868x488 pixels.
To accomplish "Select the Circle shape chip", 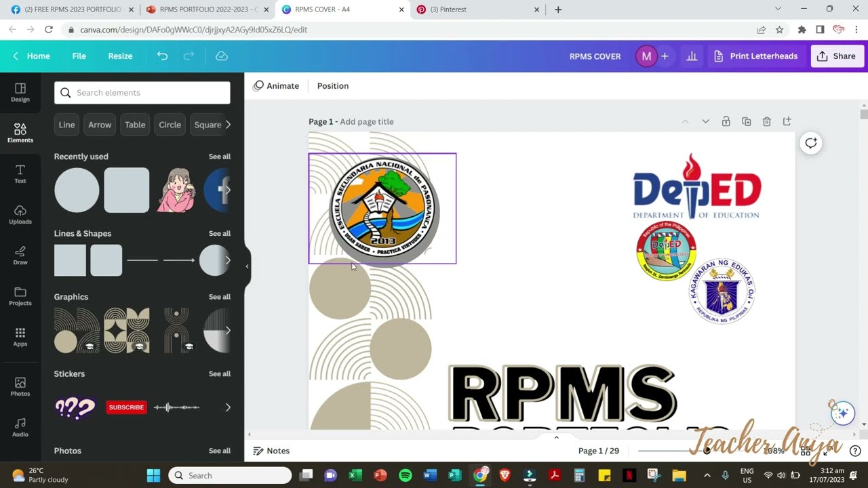I will 170,125.
